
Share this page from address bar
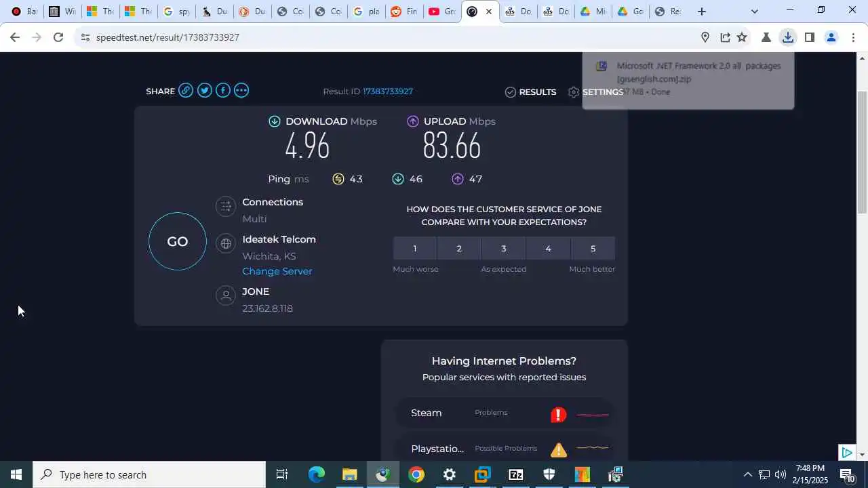pos(725,37)
